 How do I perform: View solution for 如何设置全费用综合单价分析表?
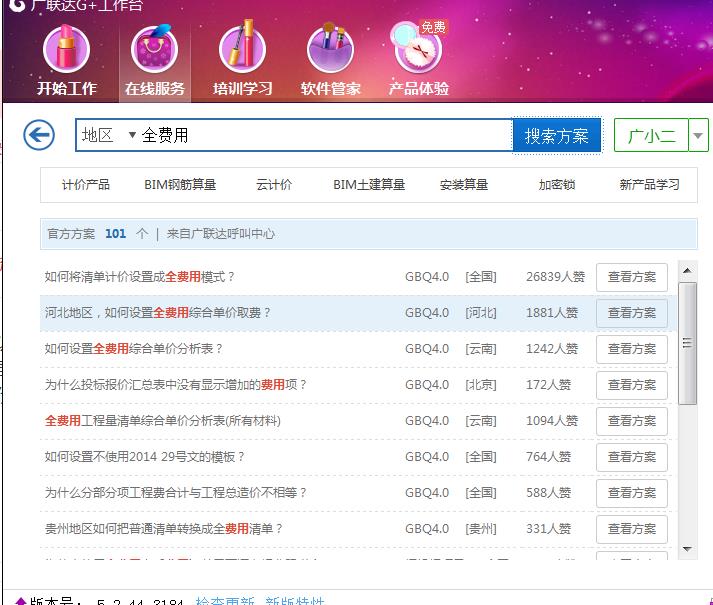(x=632, y=349)
